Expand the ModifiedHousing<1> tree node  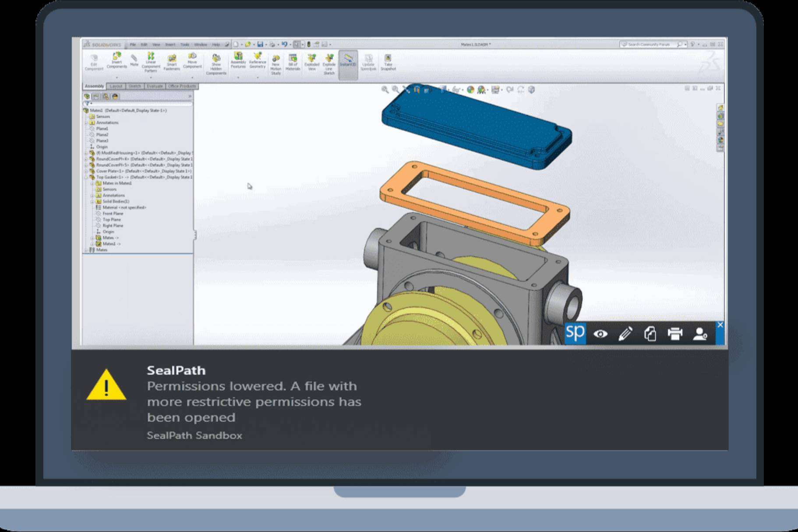pyautogui.click(x=86, y=153)
